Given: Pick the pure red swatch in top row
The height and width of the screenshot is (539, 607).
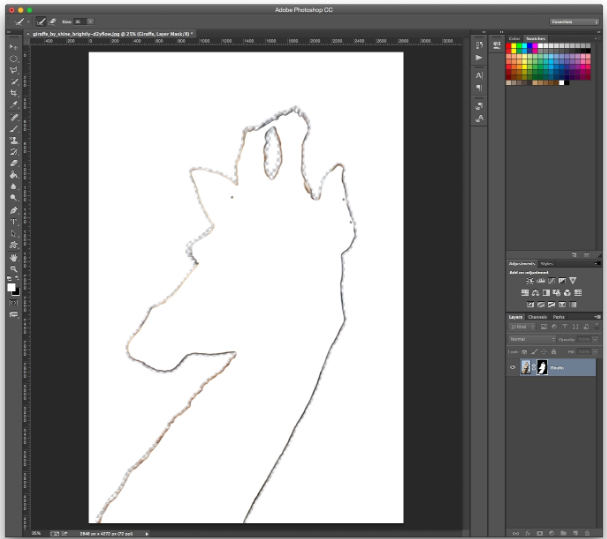Looking at the screenshot, I should coord(509,46).
